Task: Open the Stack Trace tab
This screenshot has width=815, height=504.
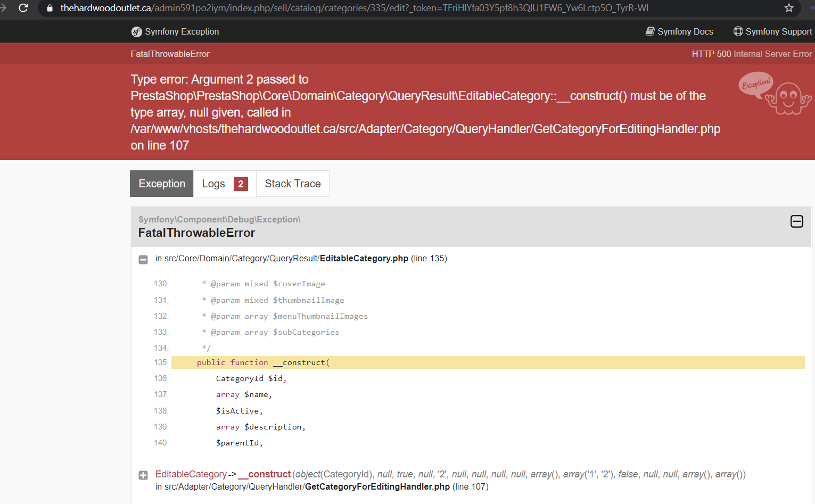Action: click(x=293, y=184)
